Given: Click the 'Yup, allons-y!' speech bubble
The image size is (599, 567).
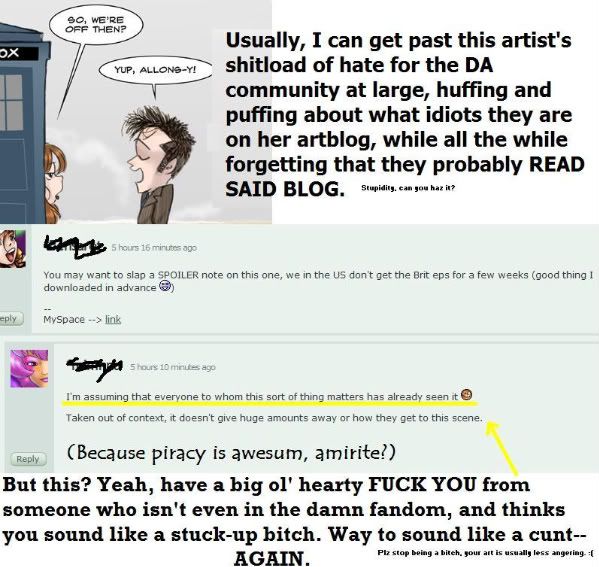Looking at the screenshot, I should (x=155, y=70).
